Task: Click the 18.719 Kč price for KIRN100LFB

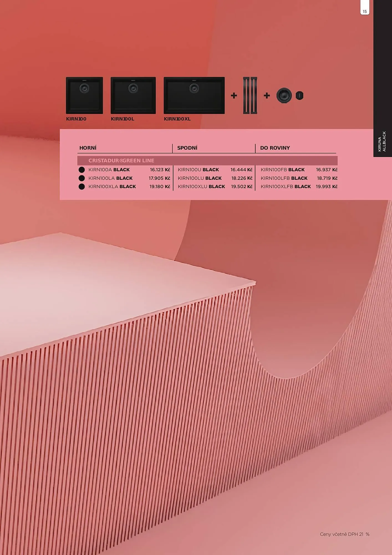Action: [x=327, y=178]
